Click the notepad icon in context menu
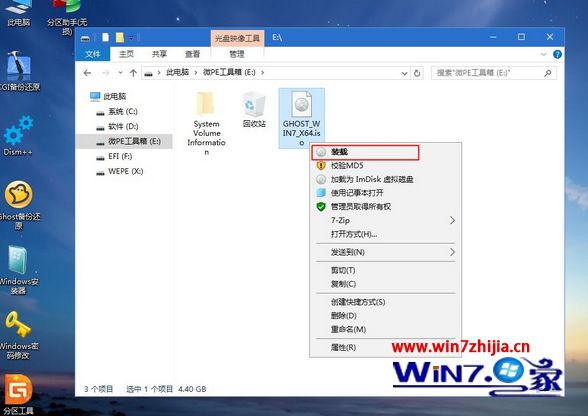The height and width of the screenshot is (416, 588). click(x=321, y=193)
